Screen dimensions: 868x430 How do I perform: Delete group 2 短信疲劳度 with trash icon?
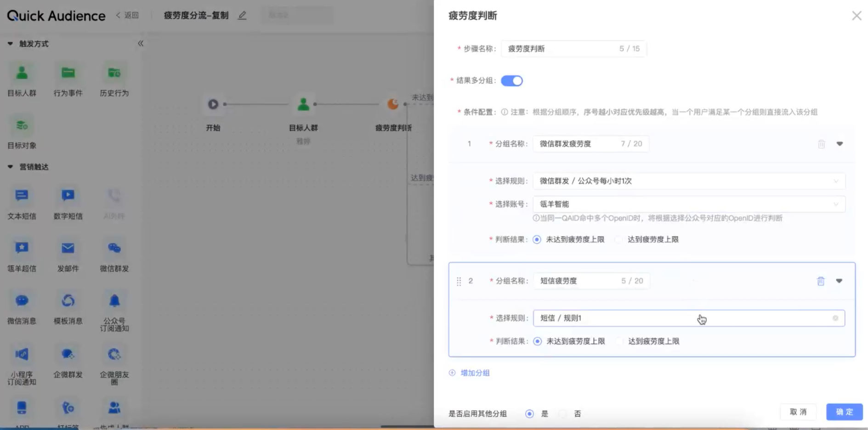pos(821,281)
